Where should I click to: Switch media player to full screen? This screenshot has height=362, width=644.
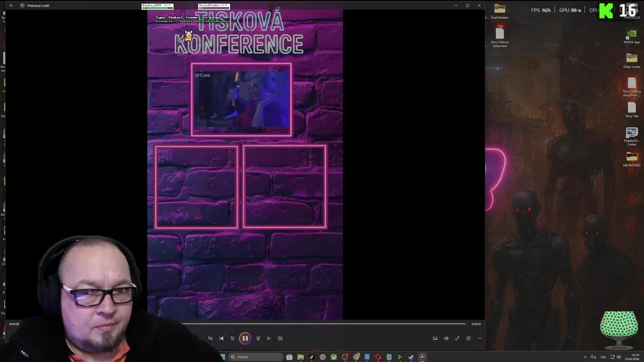click(457, 338)
